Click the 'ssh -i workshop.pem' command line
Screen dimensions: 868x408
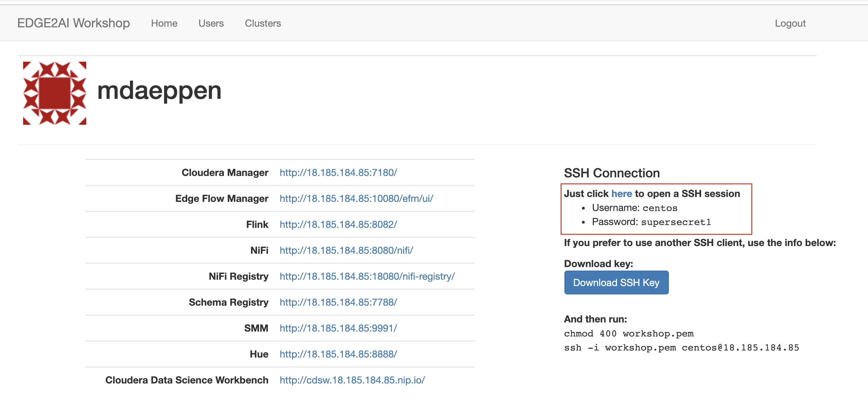pos(681,348)
